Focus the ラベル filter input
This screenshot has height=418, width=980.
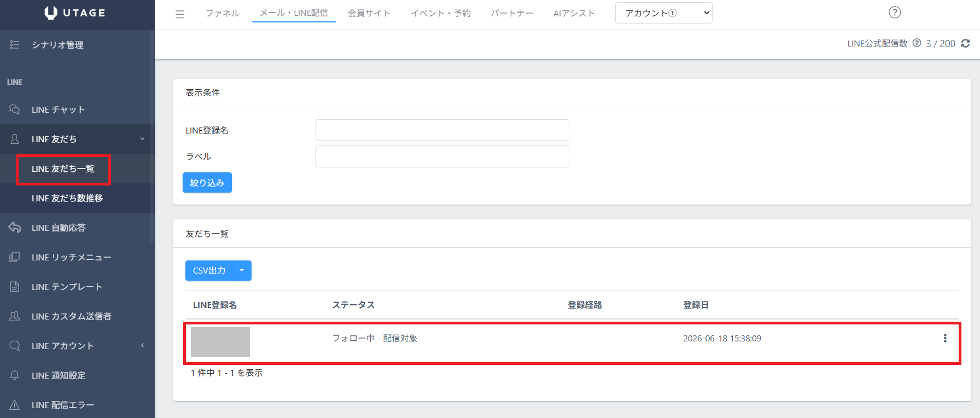tap(442, 156)
